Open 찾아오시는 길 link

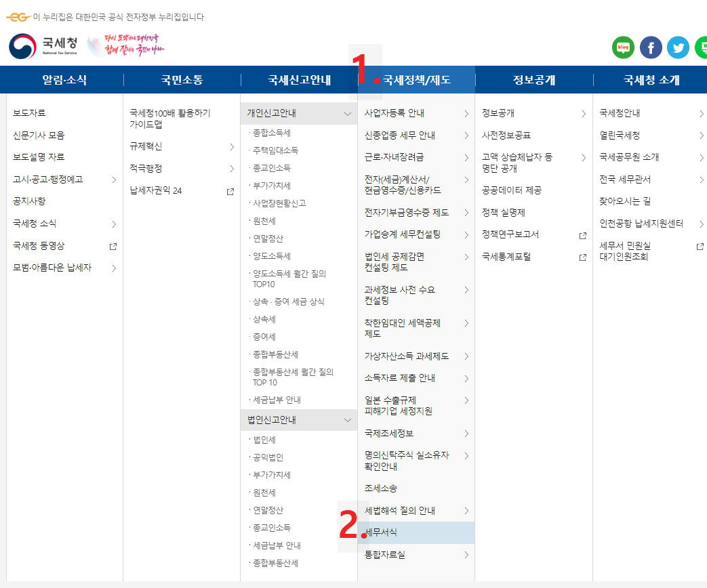tap(625, 201)
